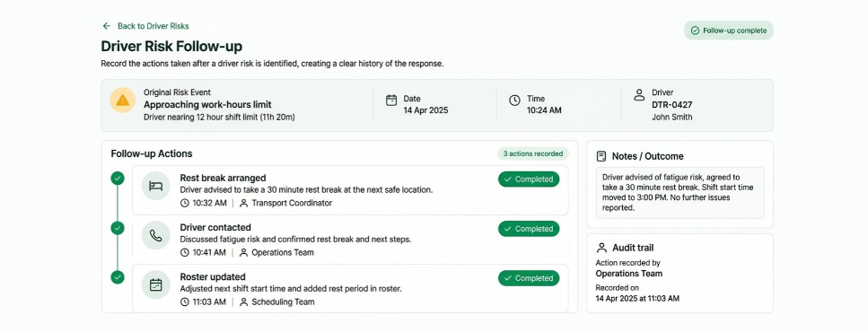Click the 3 actions recorded badge
The width and height of the screenshot is (868, 332).
pyautogui.click(x=533, y=153)
